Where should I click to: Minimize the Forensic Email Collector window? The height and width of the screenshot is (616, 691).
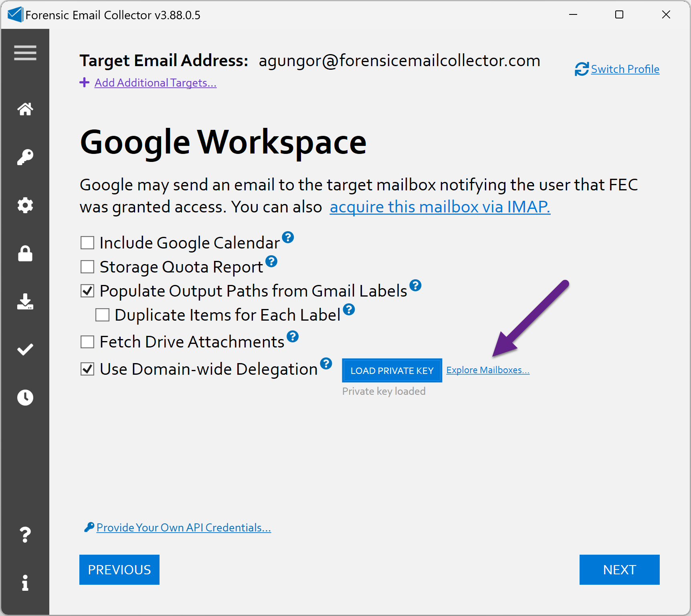573,15
